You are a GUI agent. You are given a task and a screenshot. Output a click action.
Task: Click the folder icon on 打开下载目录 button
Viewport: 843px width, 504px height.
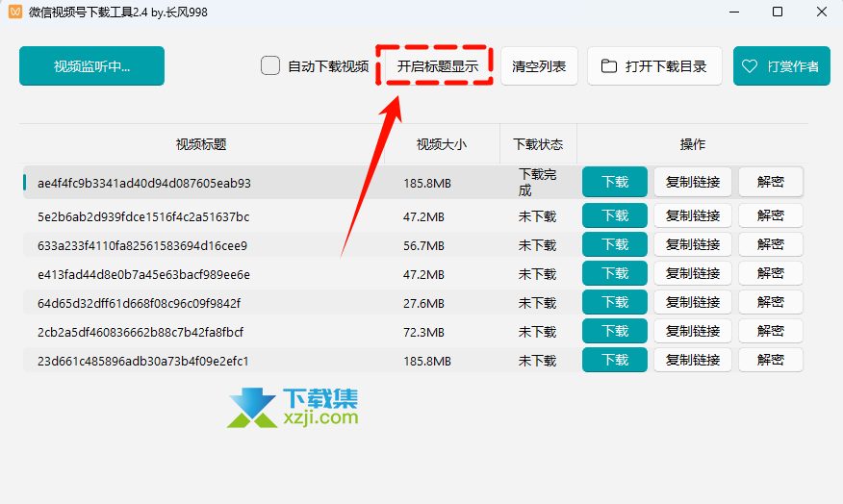608,66
